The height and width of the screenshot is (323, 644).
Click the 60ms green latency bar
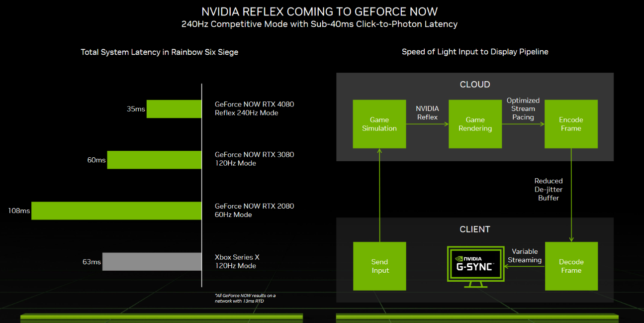155,160
